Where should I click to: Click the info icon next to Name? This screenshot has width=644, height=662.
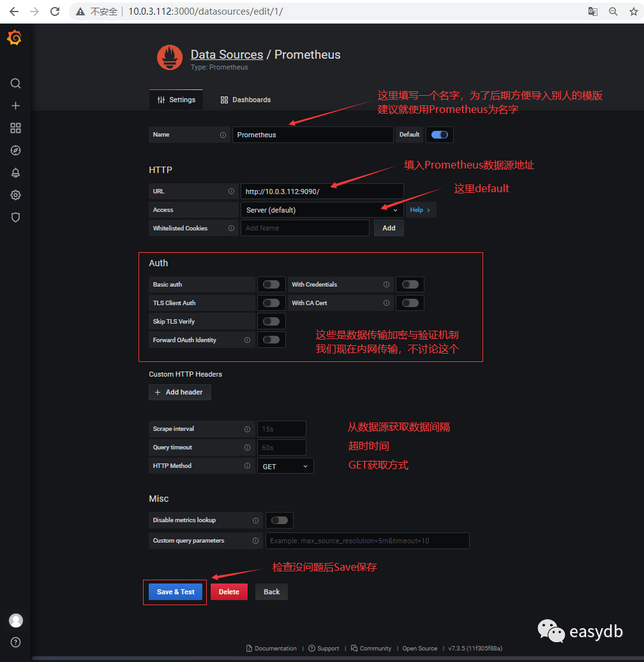223,135
